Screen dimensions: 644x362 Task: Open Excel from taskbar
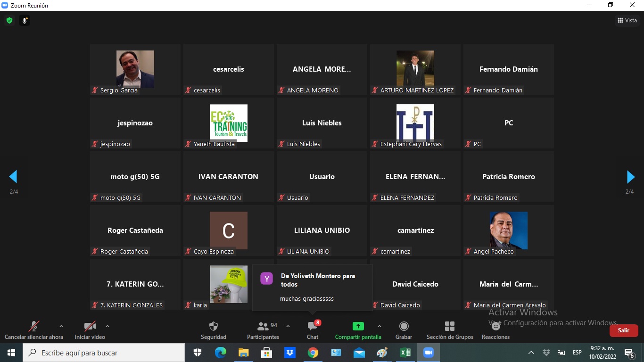tap(405, 353)
